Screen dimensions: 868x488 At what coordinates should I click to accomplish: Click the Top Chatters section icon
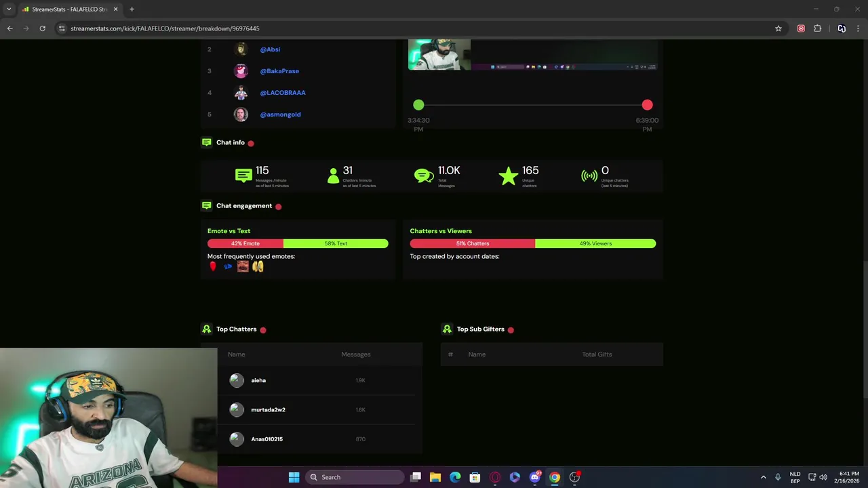[x=206, y=329]
